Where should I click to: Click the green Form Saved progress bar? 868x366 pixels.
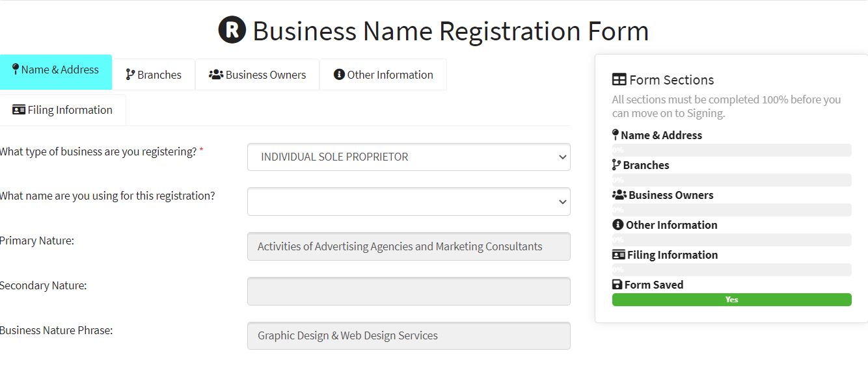tap(731, 300)
